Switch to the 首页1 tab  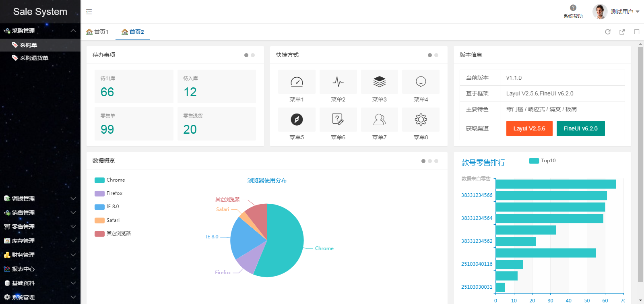point(98,32)
